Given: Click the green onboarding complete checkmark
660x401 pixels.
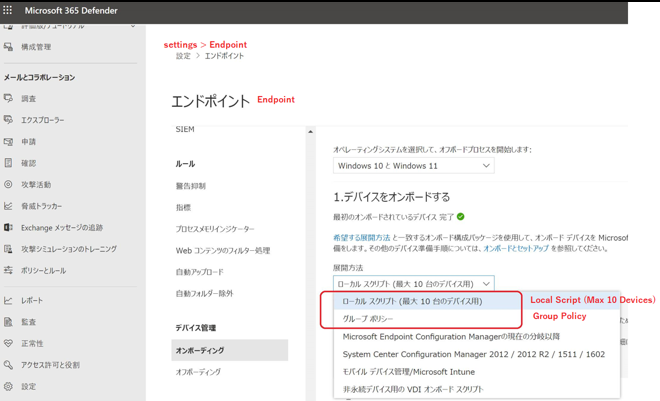Looking at the screenshot, I should (x=461, y=217).
